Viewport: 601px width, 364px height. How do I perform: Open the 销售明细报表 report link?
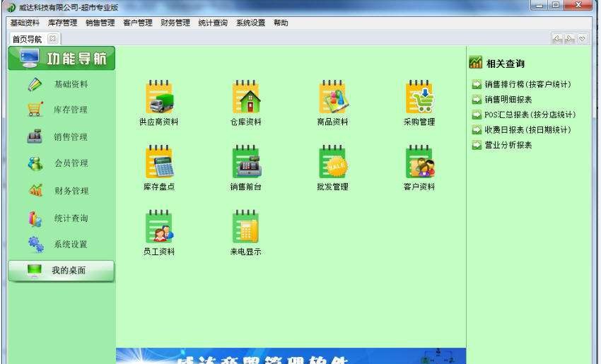508,100
